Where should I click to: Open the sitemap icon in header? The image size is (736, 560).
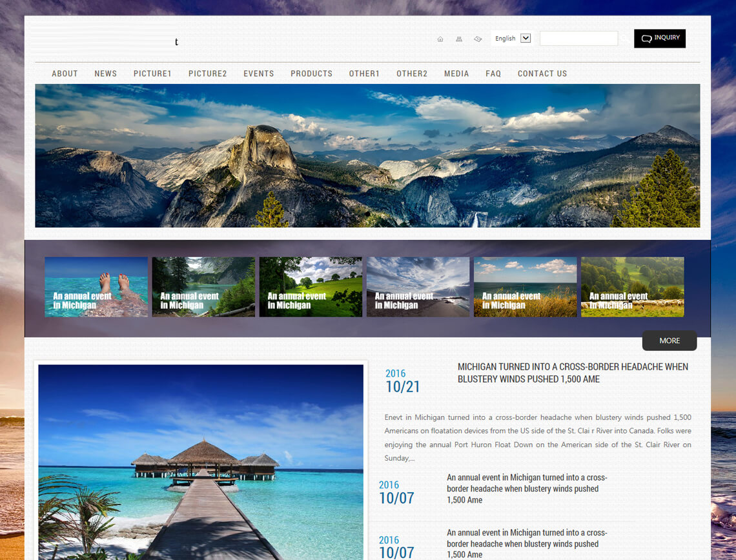459,39
